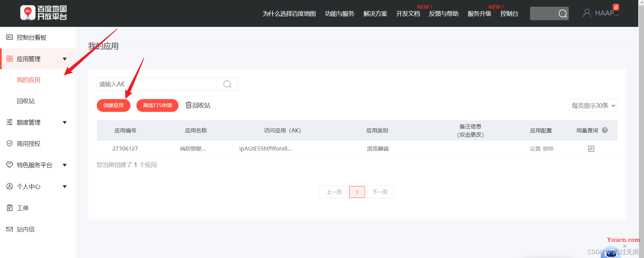Open the 每页显示30条 page size dropdown
The image size is (644, 258).
pos(593,105)
